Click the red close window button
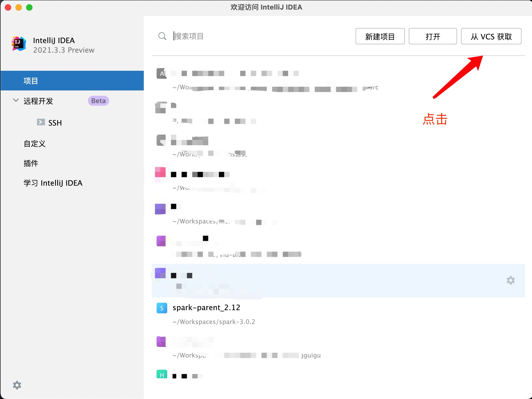532x399 pixels. pos(8,7)
